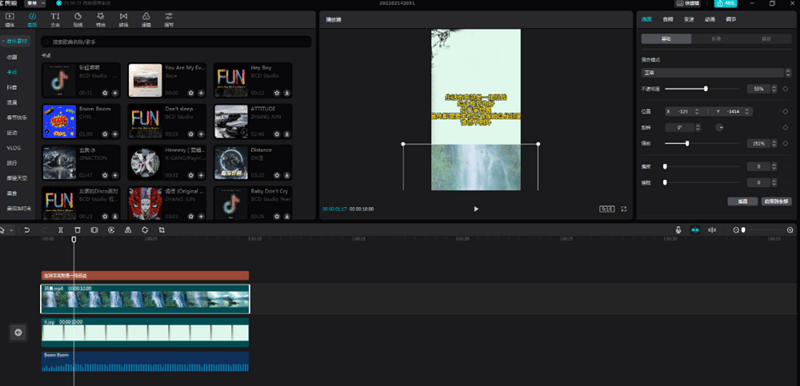Open the Media (媒体) panel icon
Image resolution: width=800 pixels, height=386 pixels.
[x=10, y=19]
